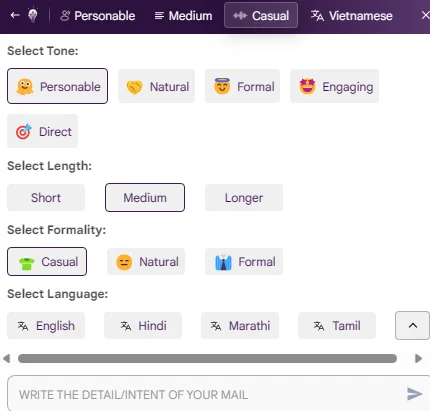Select the Direct tone target icon option
This screenshot has height=411, width=430.
(42, 131)
